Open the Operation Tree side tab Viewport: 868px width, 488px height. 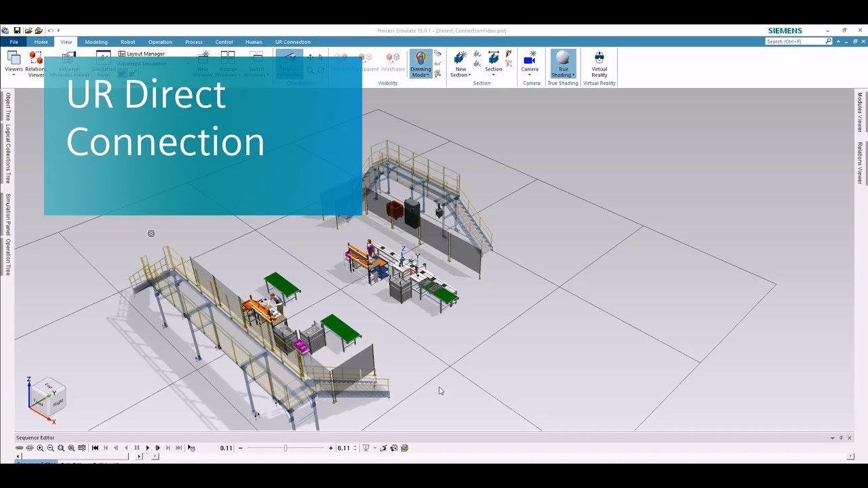point(8,257)
